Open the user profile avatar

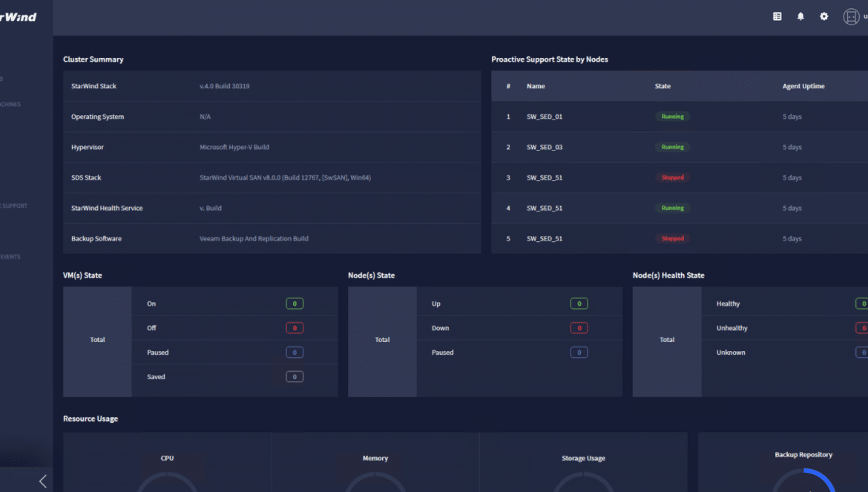tap(851, 16)
